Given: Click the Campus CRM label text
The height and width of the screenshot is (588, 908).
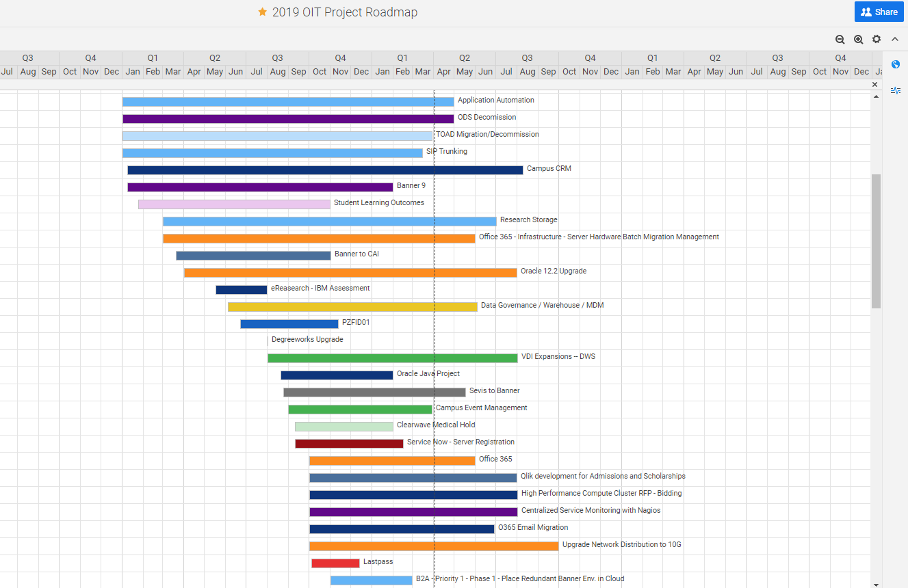Looking at the screenshot, I should point(549,168).
